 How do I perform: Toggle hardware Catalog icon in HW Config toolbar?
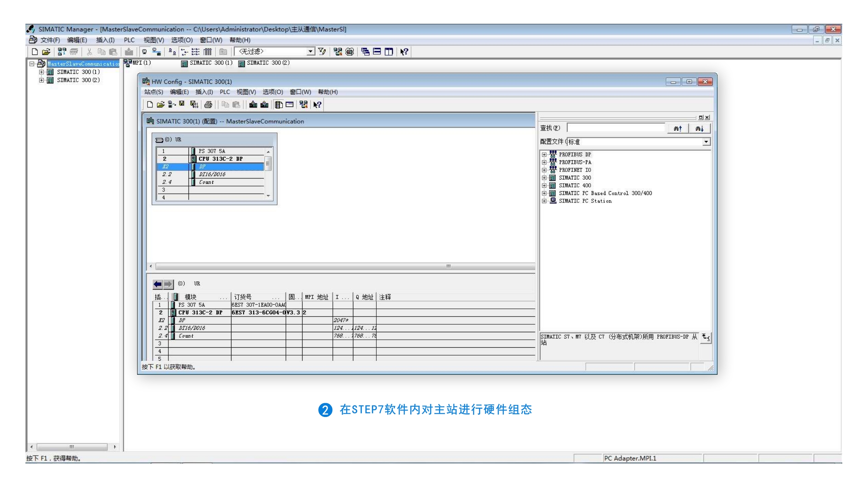coord(279,105)
